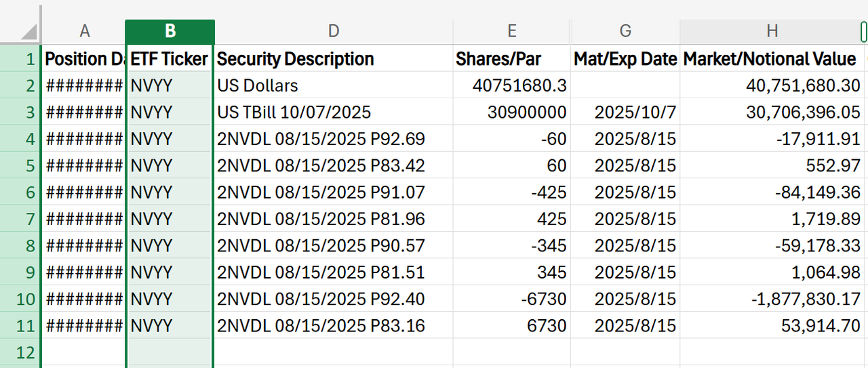Click Mat/Exp Date cell 2025/10/7

coord(625,112)
